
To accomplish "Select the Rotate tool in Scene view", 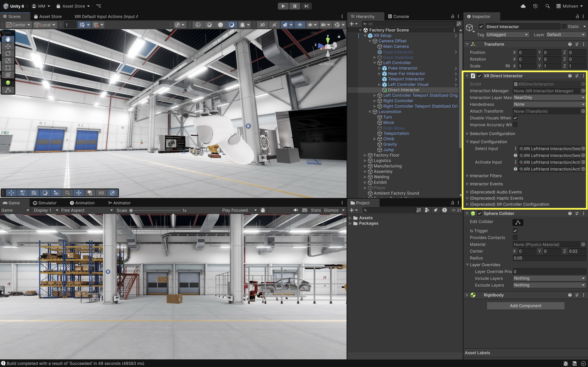I will 8,53.
